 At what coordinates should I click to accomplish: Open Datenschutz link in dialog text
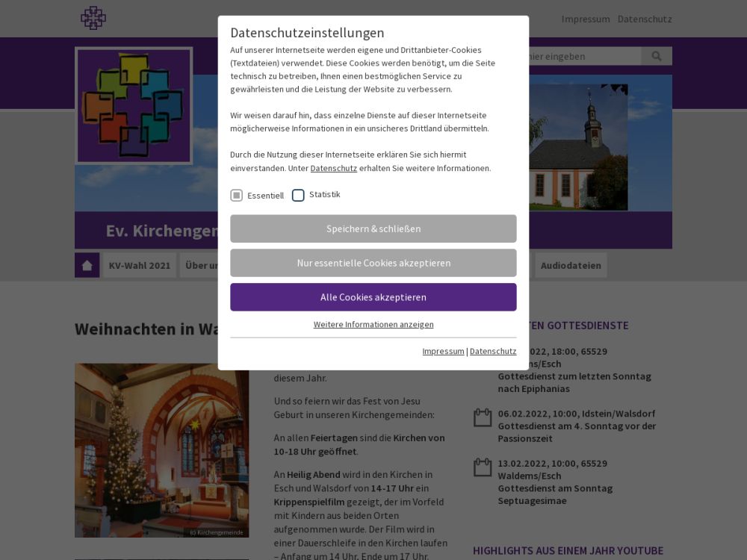pos(333,168)
